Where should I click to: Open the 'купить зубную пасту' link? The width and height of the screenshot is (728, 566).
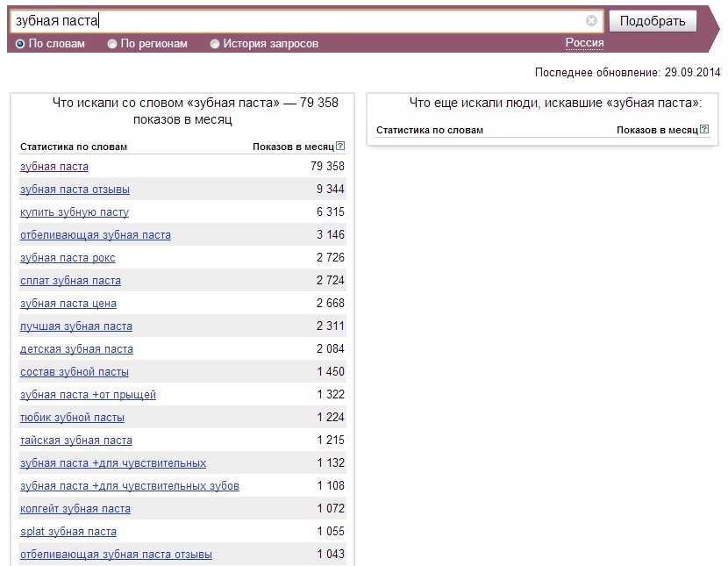click(x=75, y=211)
